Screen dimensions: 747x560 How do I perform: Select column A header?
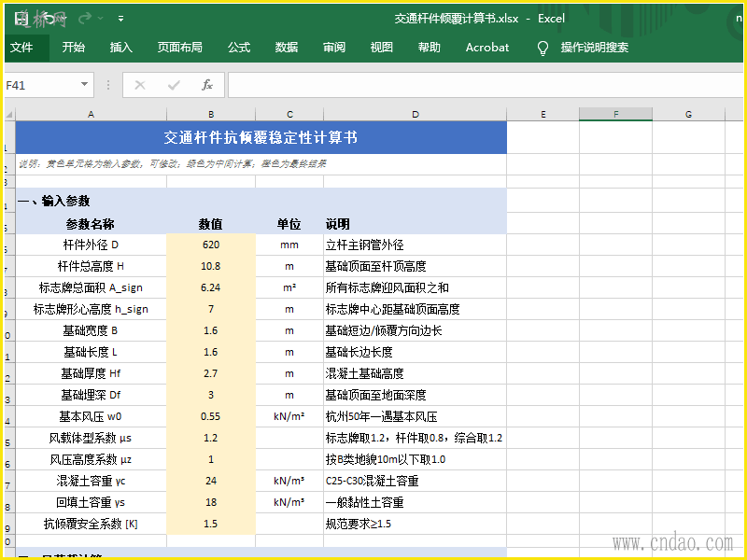click(x=91, y=114)
